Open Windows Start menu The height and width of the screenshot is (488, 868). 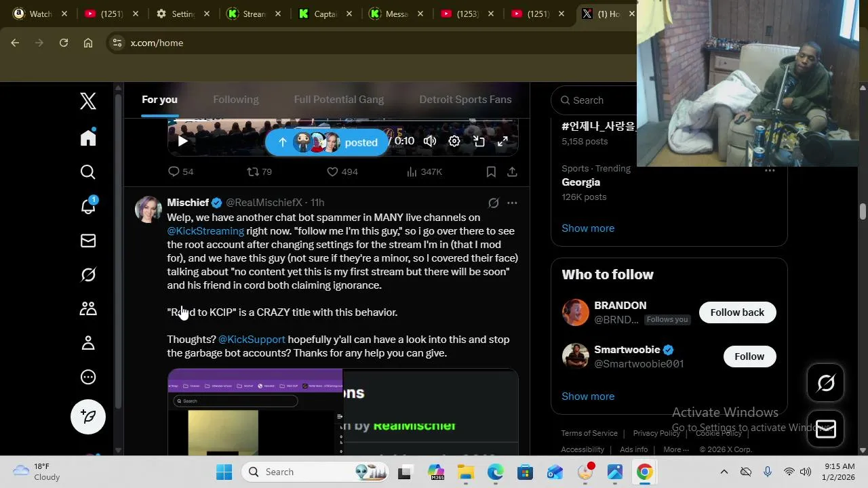click(x=224, y=472)
